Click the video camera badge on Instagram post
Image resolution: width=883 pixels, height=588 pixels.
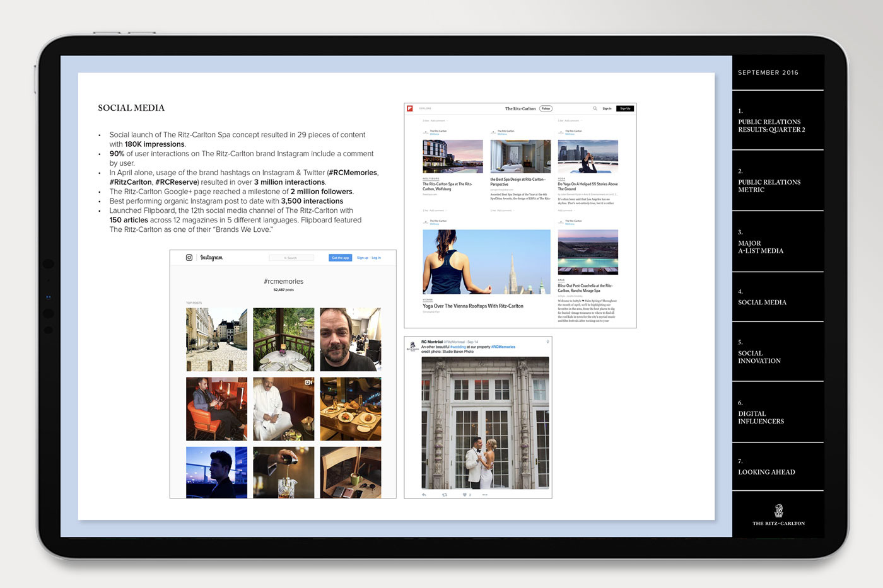[x=309, y=383]
